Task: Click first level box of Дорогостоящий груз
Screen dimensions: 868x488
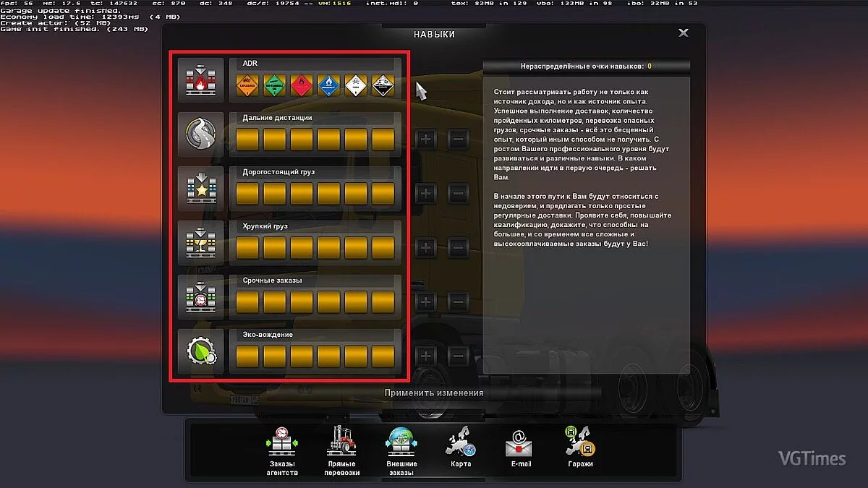Action: coord(247,194)
